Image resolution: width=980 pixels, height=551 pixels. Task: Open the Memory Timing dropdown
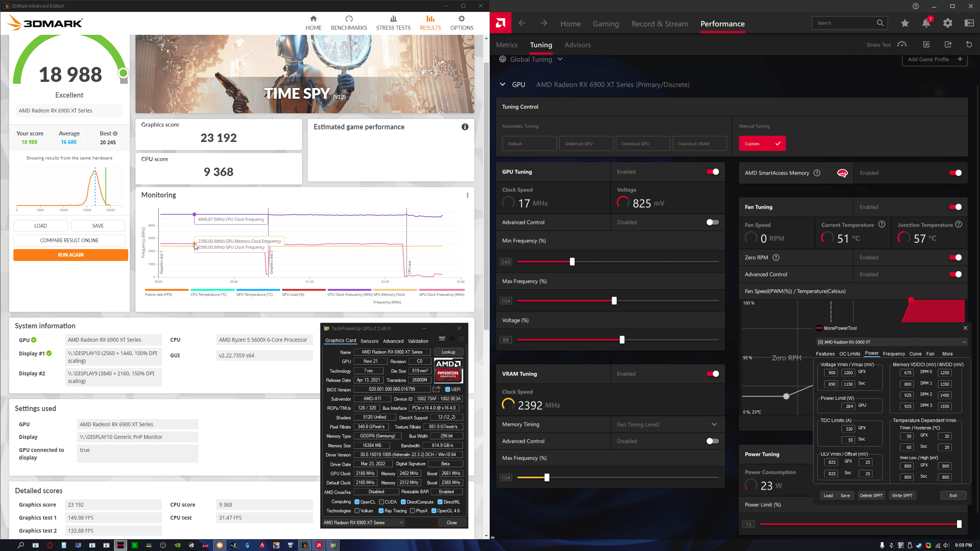coord(667,424)
